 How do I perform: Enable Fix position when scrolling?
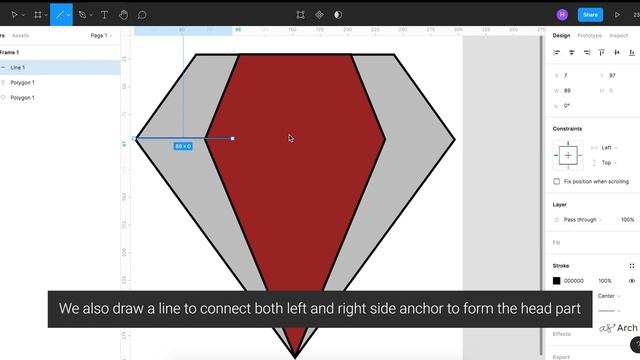click(x=556, y=181)
